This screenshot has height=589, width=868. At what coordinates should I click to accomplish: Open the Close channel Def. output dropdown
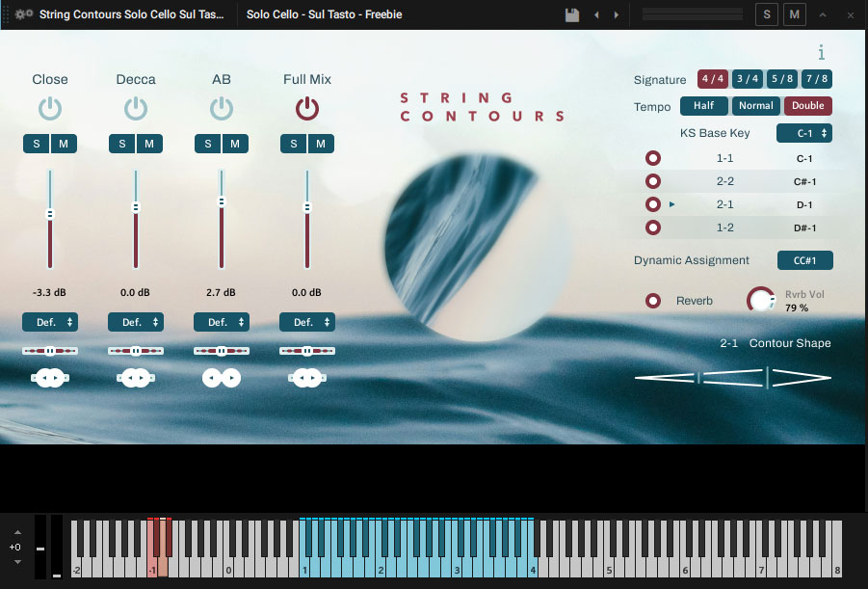50,322
